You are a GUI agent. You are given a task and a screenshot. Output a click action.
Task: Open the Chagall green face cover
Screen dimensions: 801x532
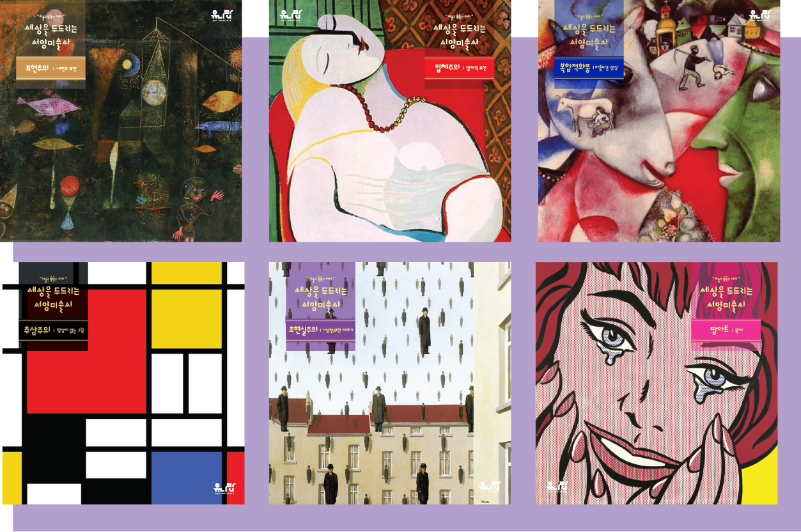(x=659, y=121)
